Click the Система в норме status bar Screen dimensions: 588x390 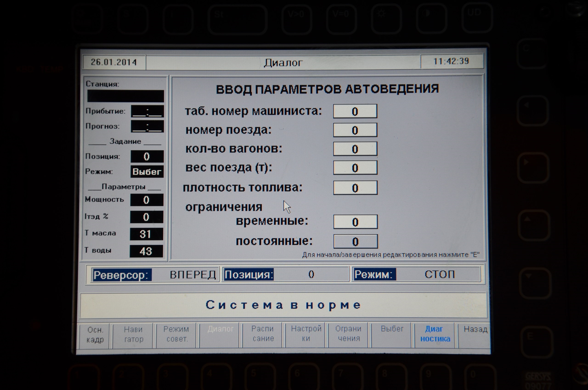tap(283, 305)
